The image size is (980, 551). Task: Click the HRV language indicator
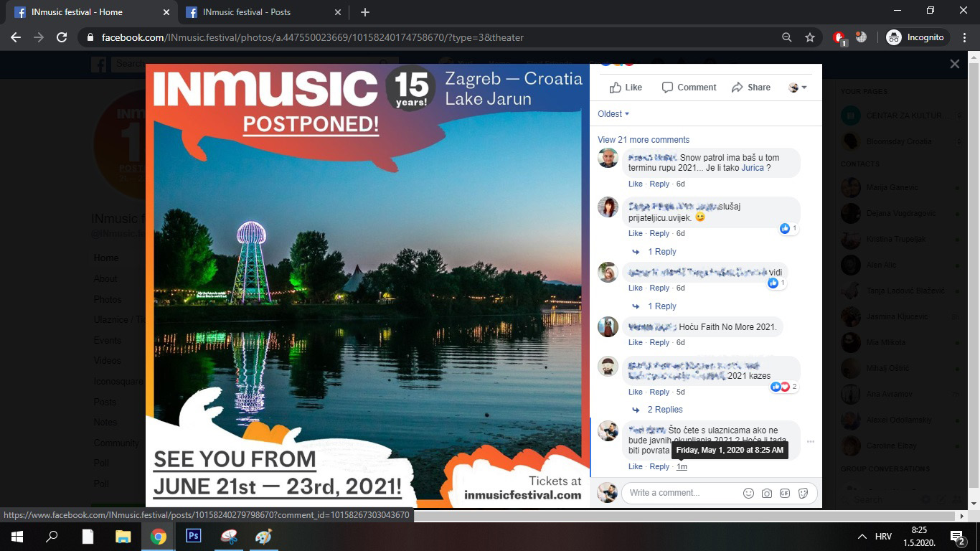pos(883,537)
